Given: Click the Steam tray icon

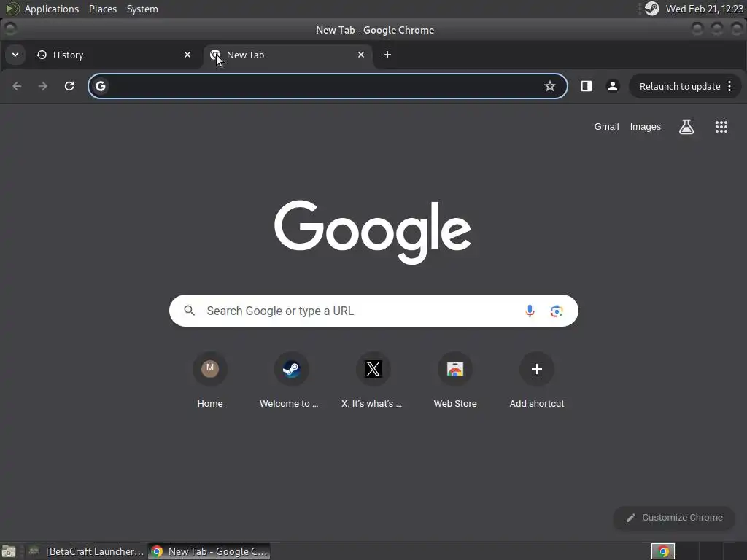Looking at the screenshot, I should (651, 9).
